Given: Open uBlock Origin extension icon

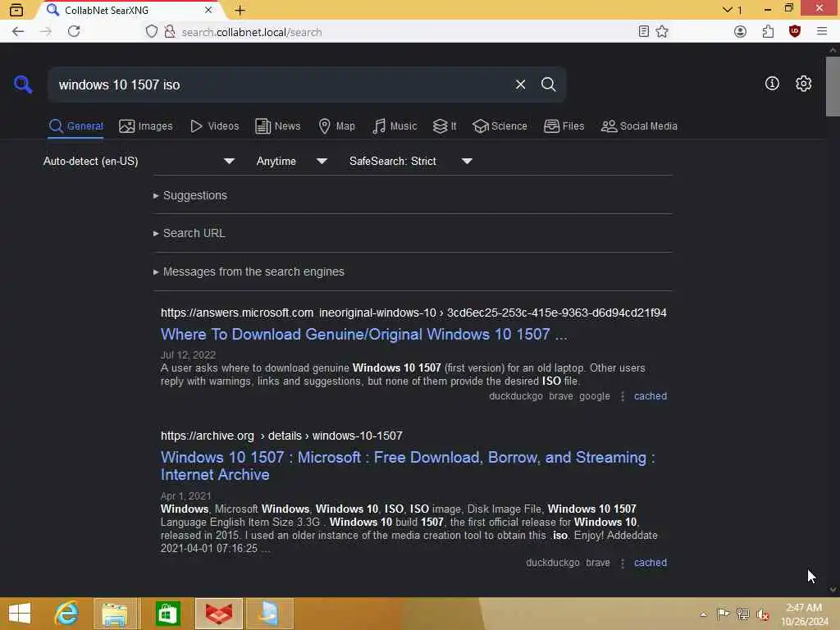Looking at the screenshot, I should pos(795,32).
